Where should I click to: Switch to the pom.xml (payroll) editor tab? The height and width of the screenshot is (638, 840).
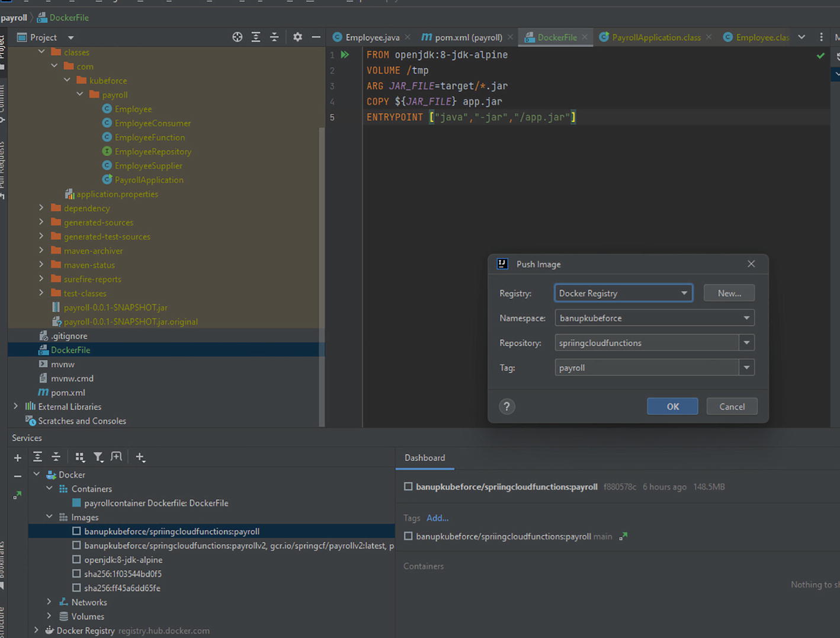coord(468,37)
